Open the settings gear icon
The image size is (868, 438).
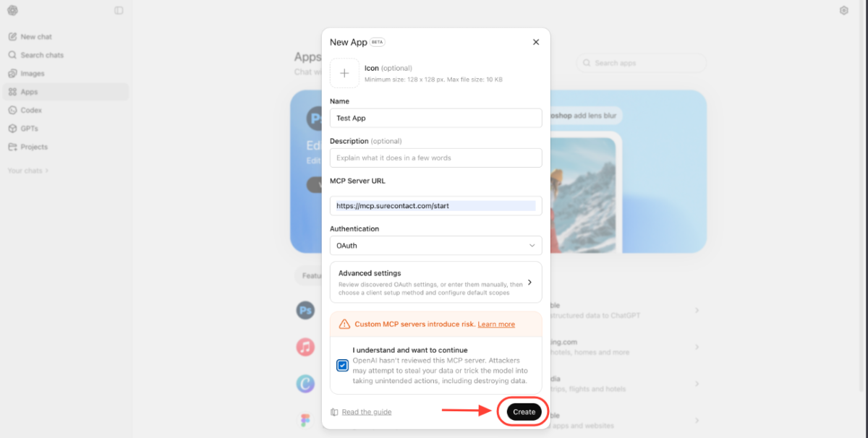(843, 10)
